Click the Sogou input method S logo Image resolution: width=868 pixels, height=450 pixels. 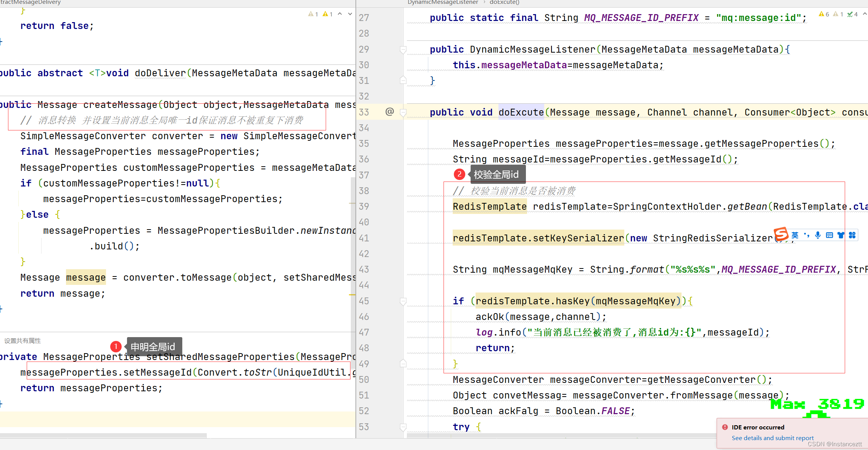click(x=781, y=234)
